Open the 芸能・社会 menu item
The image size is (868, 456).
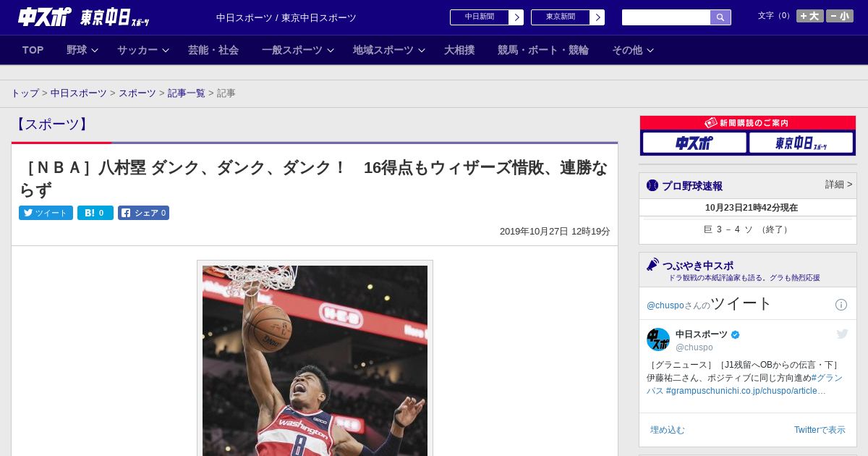[213, 50]
